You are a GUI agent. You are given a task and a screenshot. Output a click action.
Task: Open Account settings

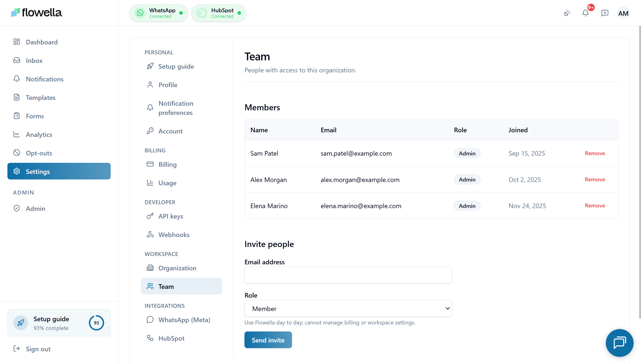point(181,131)
